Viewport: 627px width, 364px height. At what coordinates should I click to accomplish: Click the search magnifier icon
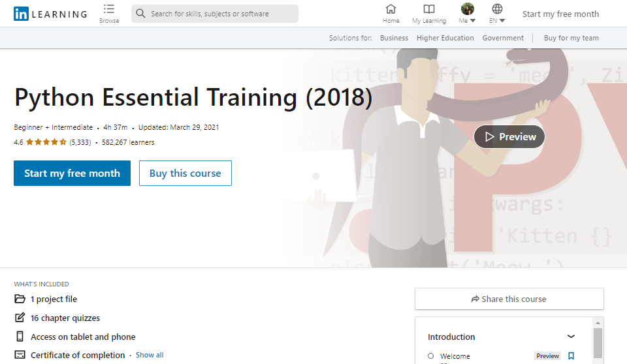(x=140, y=14)
